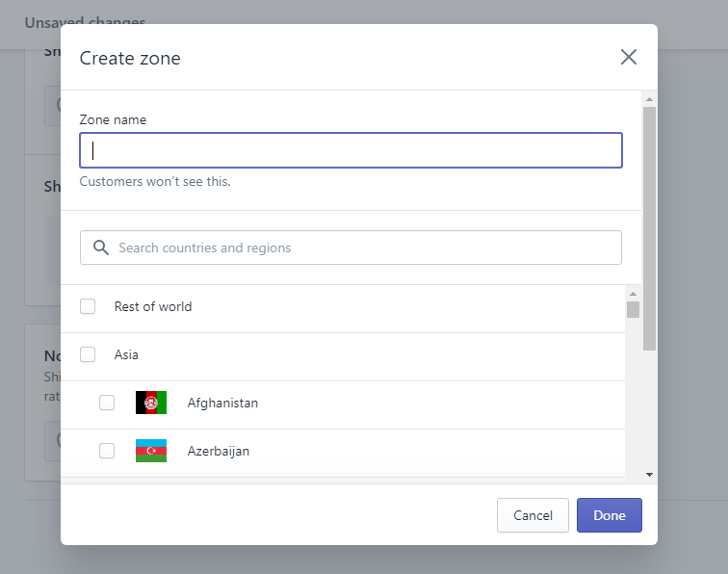Image resolution: width=728 pixels, height=574 pixels.
Task: Click the Afghanistan flag icon
Action: click(x=151, y=403)
